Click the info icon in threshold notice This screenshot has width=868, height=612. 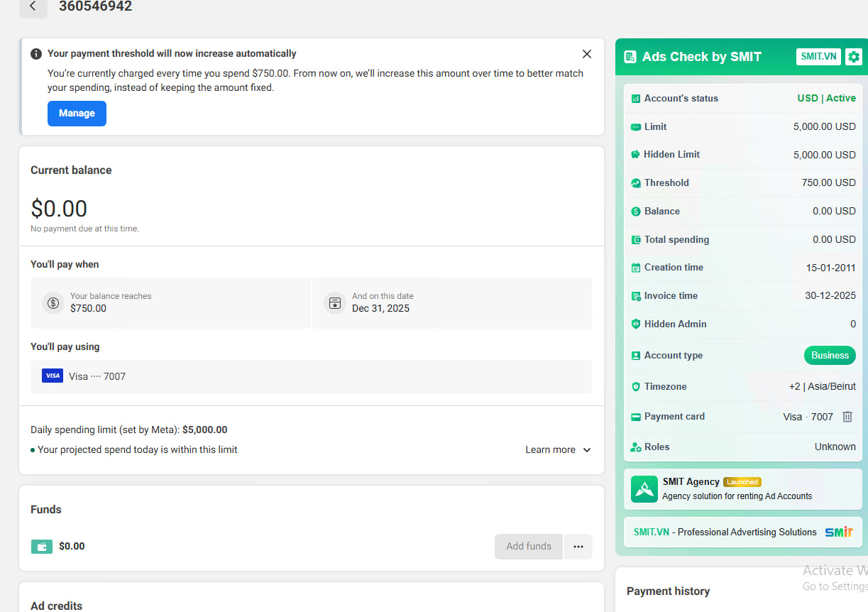tap(36, 54)
